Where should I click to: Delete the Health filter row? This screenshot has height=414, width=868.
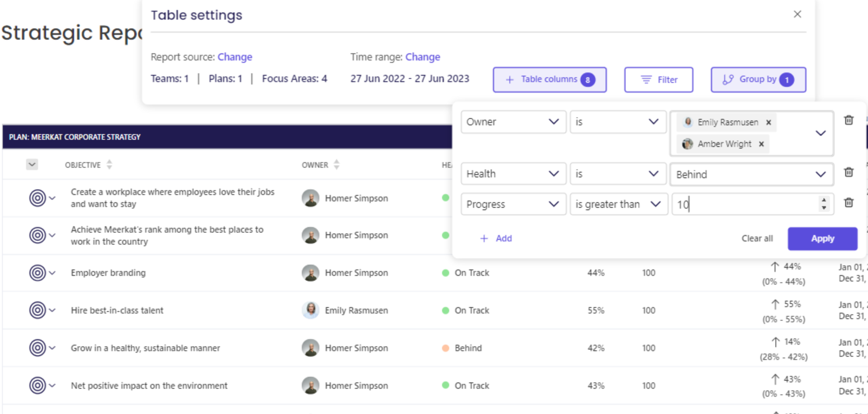click(848, 172)
